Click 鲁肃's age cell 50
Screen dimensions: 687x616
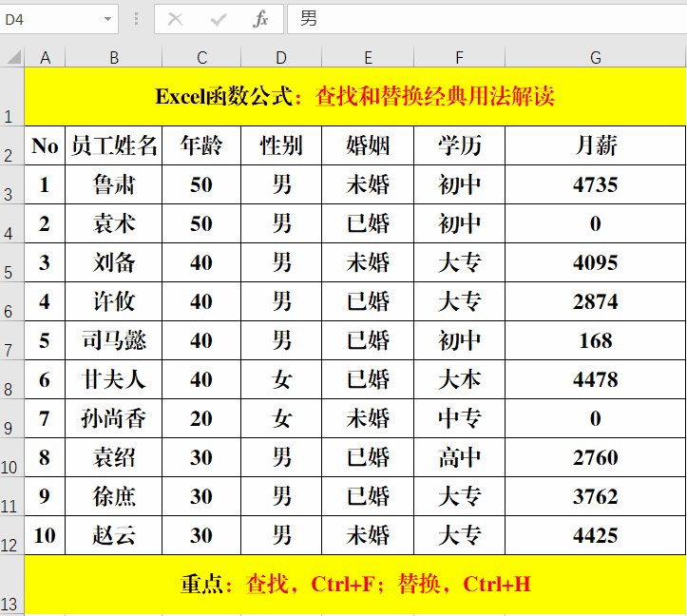point(201,184)
